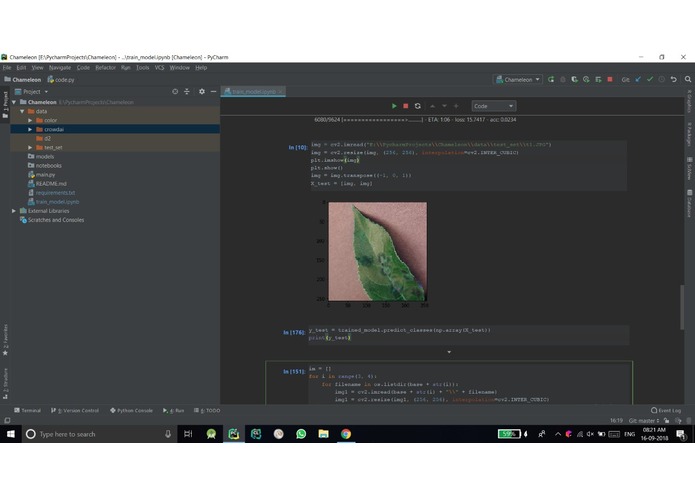Collapse all in Project panel
Viewport: 695px width, 494px height.
(187, 91)
